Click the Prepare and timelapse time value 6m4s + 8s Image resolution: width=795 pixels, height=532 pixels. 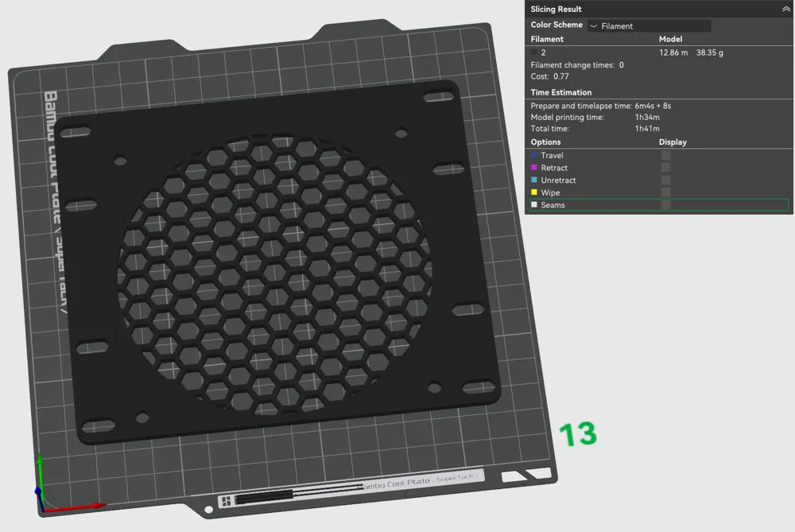[x=653, y=106]
